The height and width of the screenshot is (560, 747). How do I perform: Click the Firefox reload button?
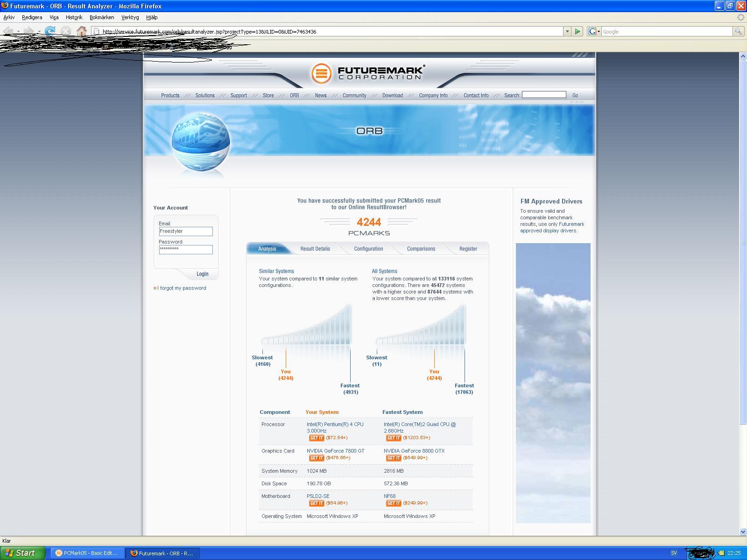pos(50,31)
